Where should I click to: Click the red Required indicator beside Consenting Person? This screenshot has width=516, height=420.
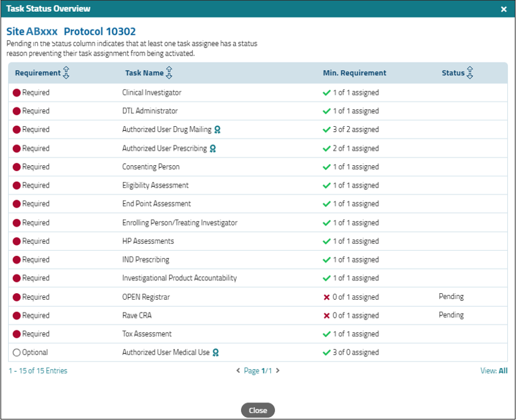coord(18,167)
